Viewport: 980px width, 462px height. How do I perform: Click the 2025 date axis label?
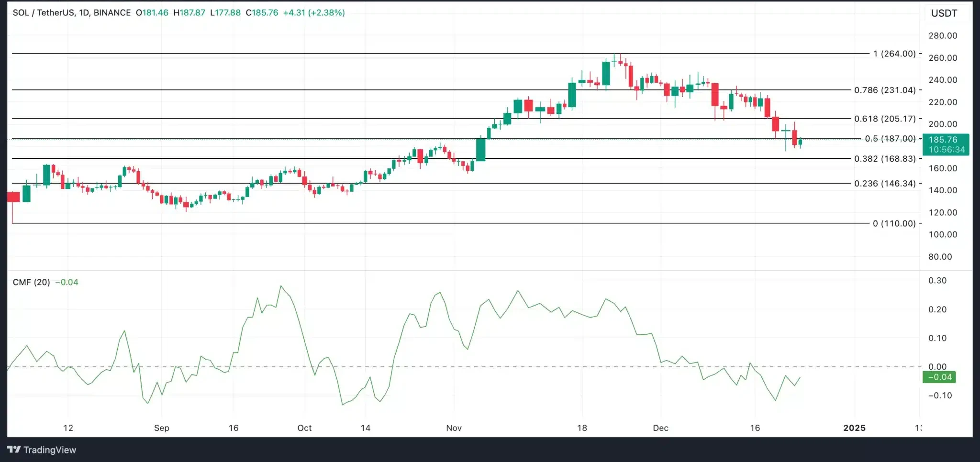click(854, 428)
